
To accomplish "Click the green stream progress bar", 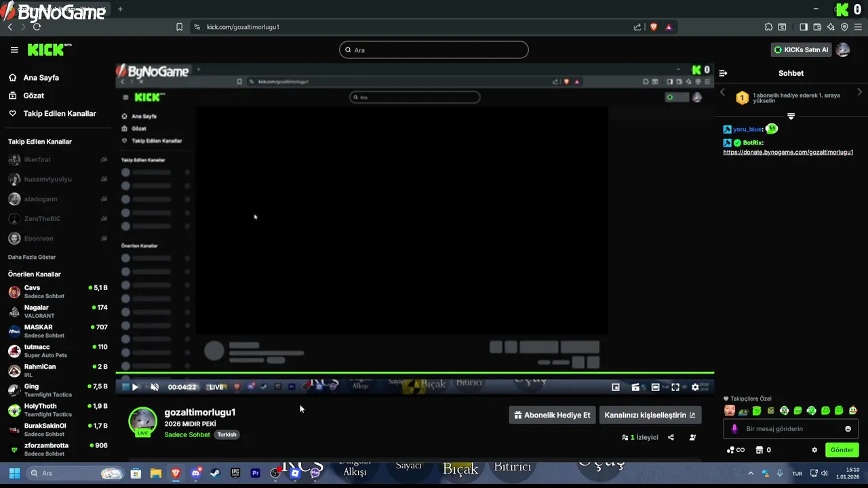I will pyautogui.click(x=415, y=372).
